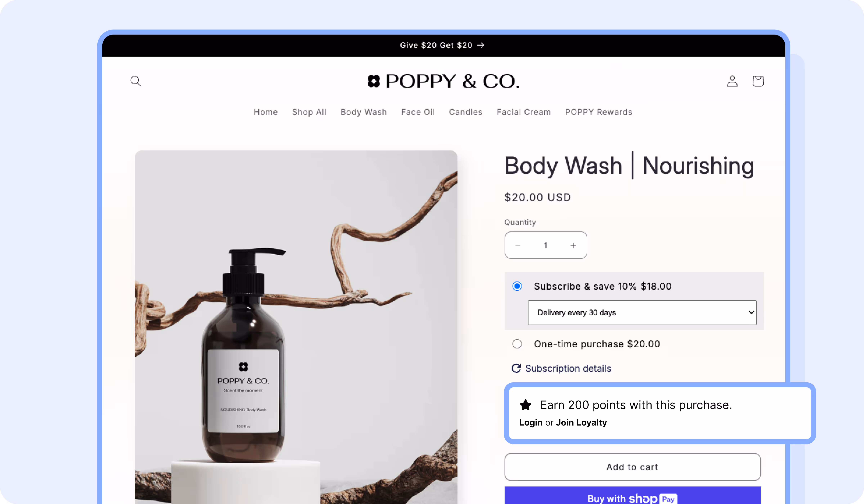864x504 pixels.
Task: Decrease quantity with the minus icon
Action: point(518,245)
